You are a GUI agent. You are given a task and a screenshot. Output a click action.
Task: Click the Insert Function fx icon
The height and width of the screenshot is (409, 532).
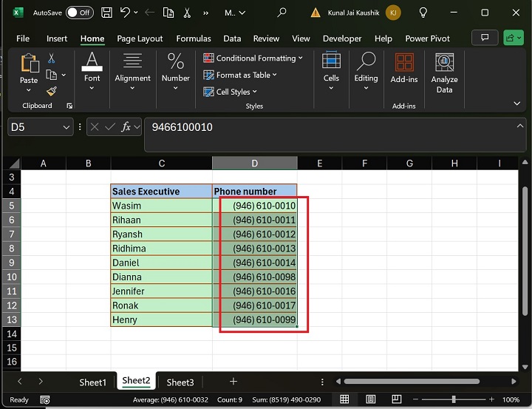coord(126,127)
